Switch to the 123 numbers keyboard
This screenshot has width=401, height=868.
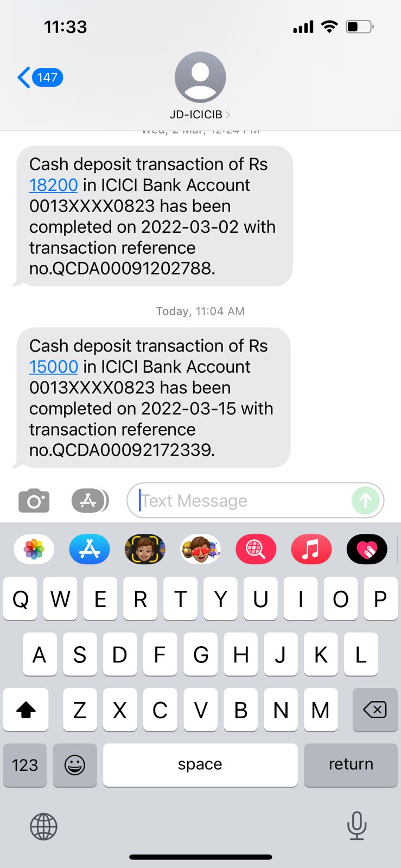pyautogui.click(x=25, y=765)
